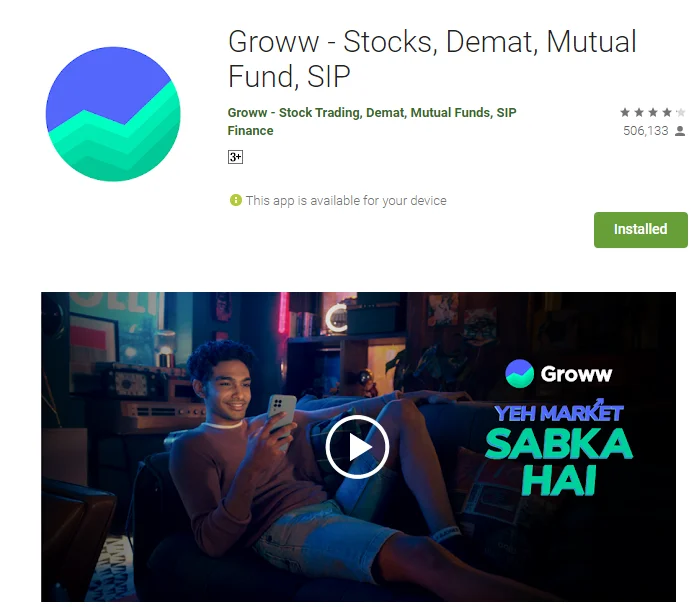Image resolution: width=691 pixels, height=607 pixels.
Task: Click "This app is available for your device" text
Action: [x=346, y=201]
